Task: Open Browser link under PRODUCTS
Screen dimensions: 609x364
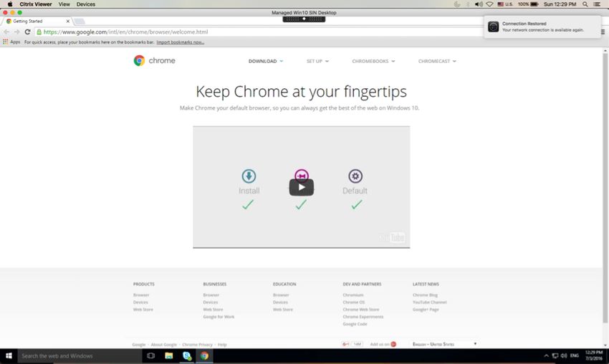Action: 141,294
